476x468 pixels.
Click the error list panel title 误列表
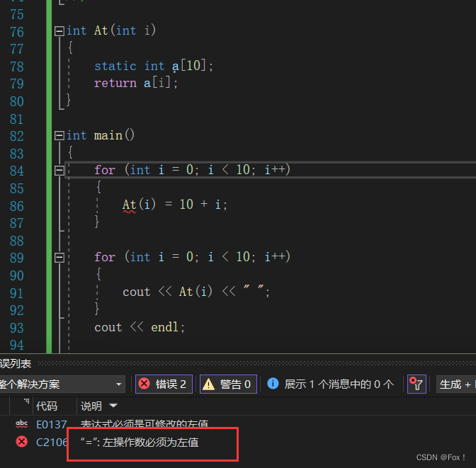click(x=16, y=363)
